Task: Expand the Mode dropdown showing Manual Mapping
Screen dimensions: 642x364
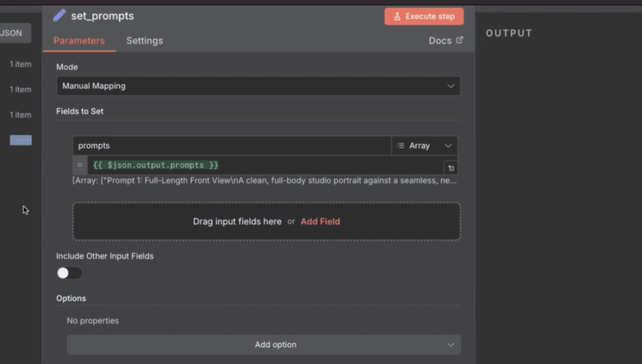Action: 258,86
